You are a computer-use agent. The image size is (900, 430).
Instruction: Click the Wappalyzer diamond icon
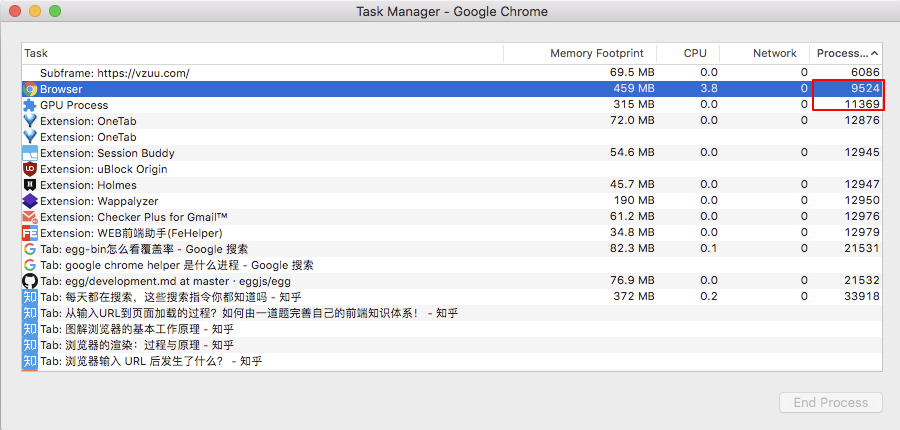coord(30,201)
